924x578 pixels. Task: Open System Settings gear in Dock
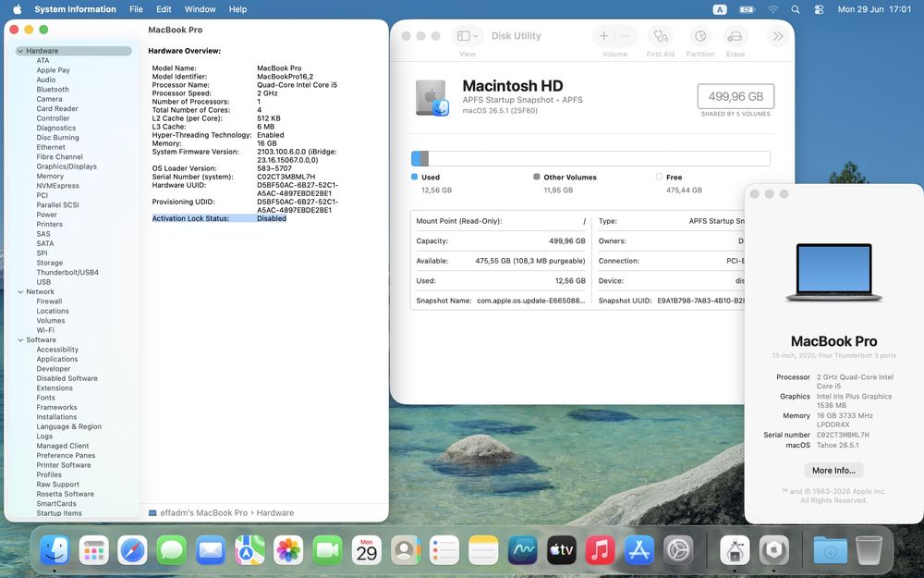[678, 550]
